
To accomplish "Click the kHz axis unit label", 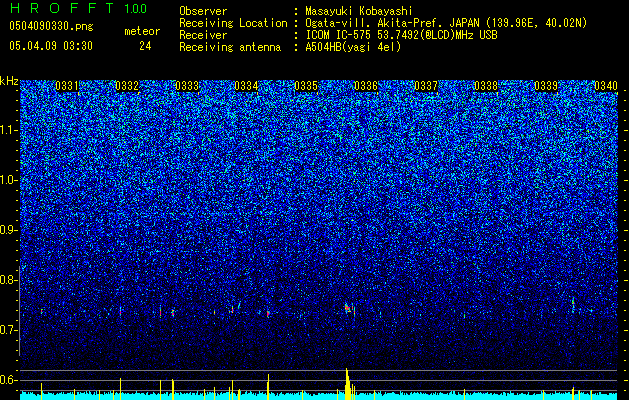I will pyautogui.click(x=9, y=81).
